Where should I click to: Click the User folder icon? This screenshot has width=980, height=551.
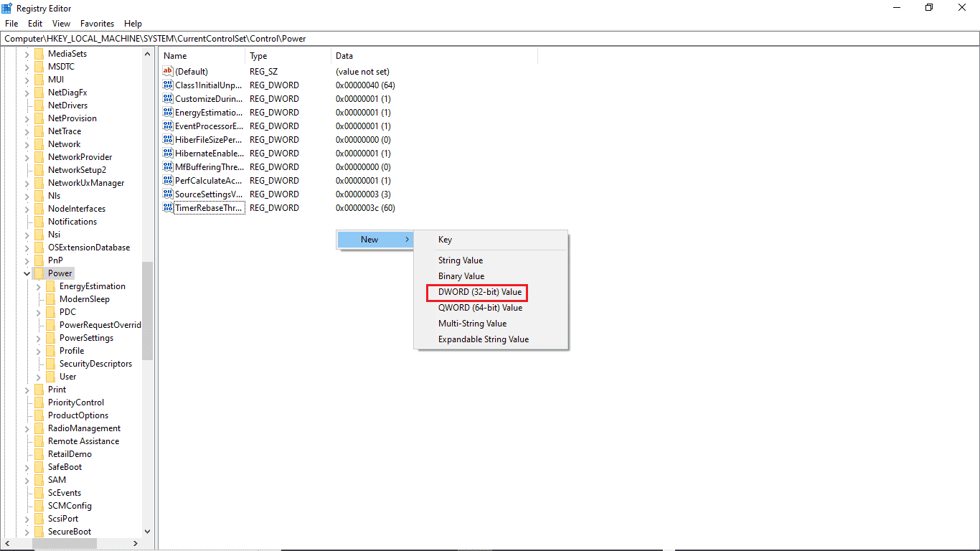[x=50, y=377]
